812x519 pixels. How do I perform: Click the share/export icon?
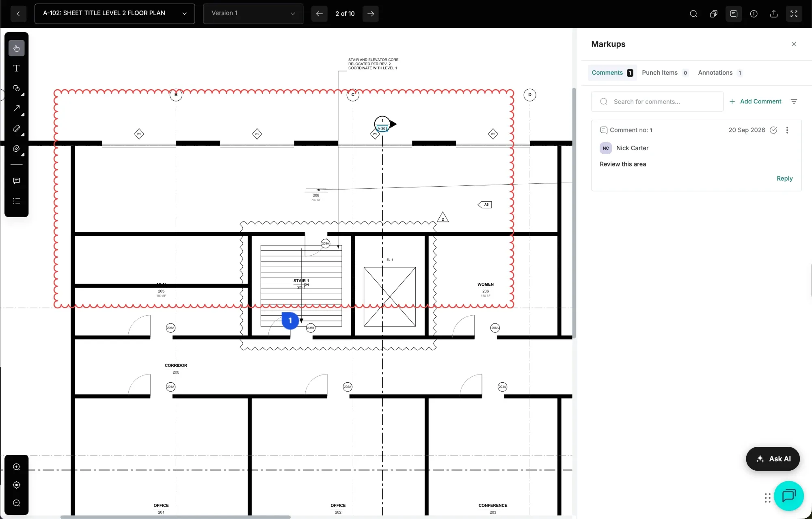(774, 14)
